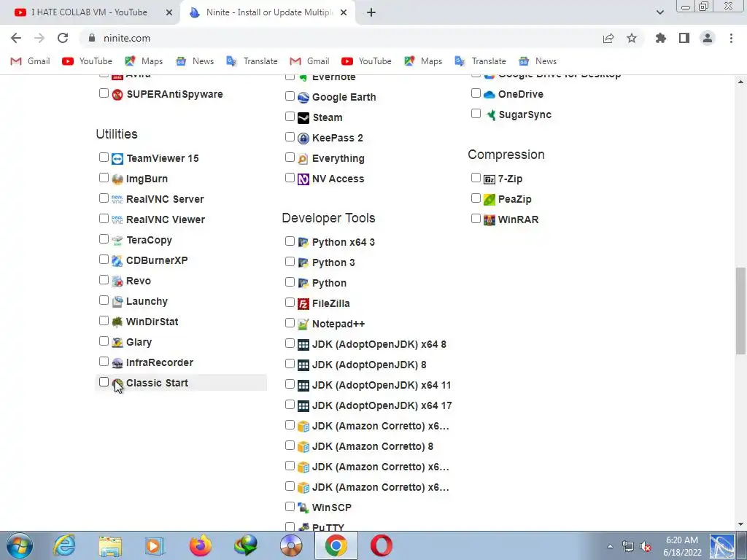Viewport: 747px width, 560px height.
Task: Open Chrome three-dot menu
Action: [731, 38]
